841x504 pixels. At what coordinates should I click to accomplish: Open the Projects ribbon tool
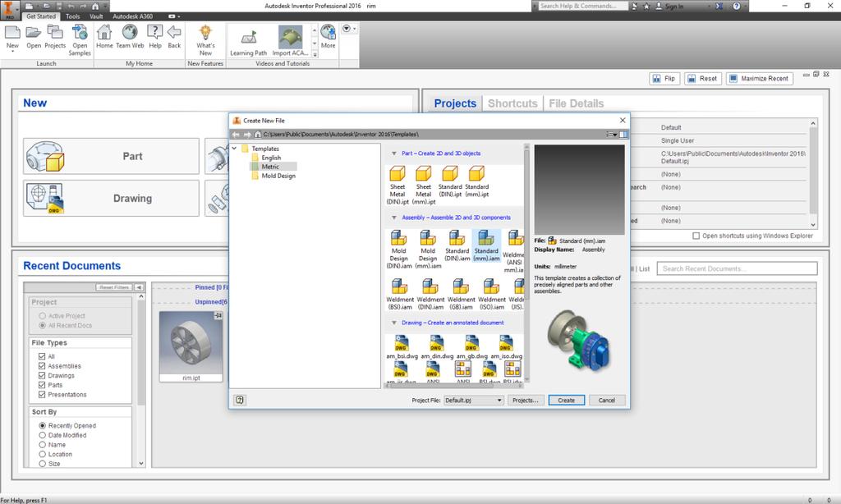pyautogui.click(x=55, y=32)
